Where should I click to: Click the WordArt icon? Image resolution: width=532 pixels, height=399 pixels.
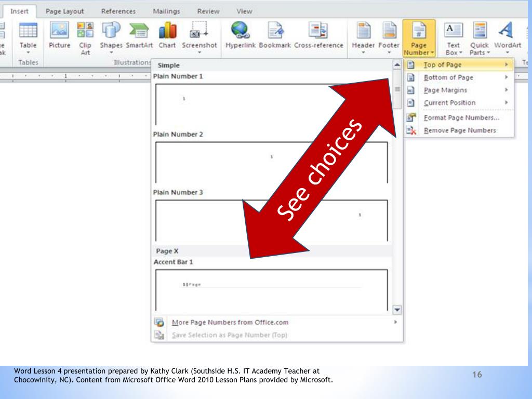click(x=506, y=30)
